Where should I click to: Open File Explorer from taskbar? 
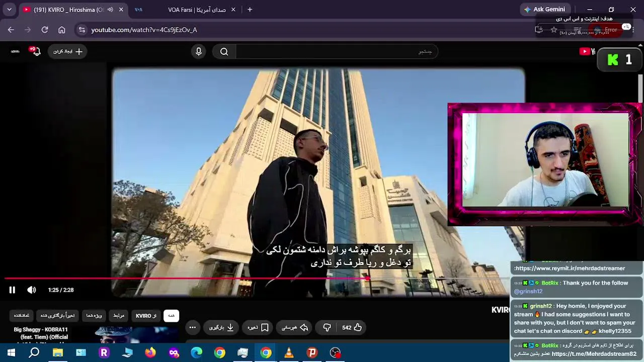click(x=58, y=353)
